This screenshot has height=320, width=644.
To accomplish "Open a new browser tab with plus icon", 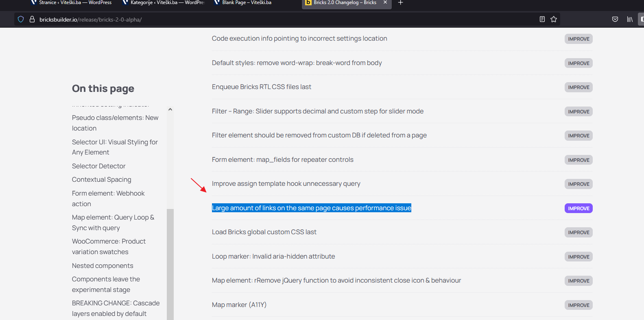I will point(400,2).
